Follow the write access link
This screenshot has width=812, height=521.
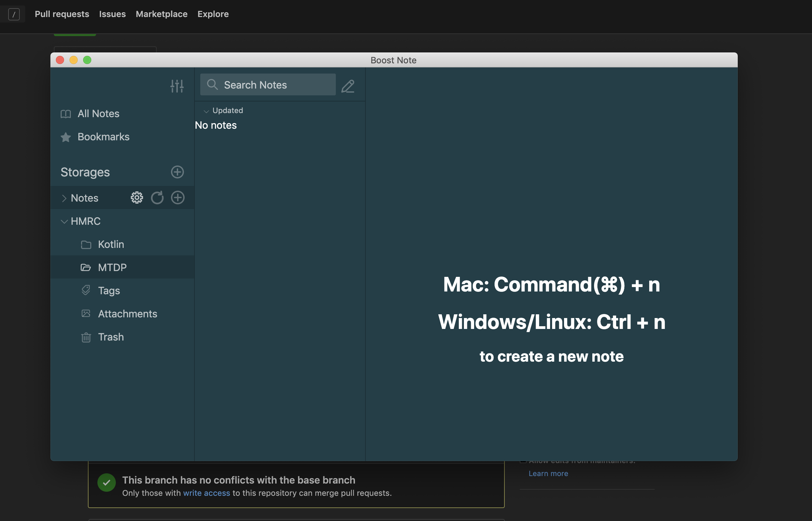(x=206, y=493)
